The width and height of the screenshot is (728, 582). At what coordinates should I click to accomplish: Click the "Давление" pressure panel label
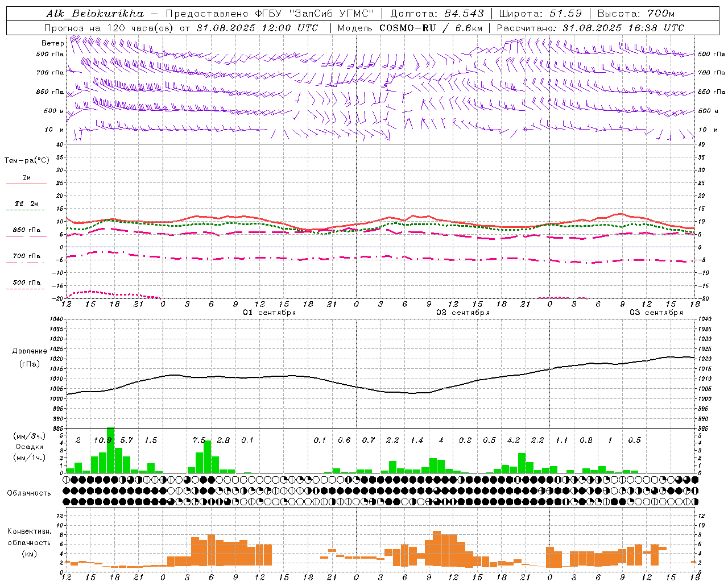click(28, 351)
